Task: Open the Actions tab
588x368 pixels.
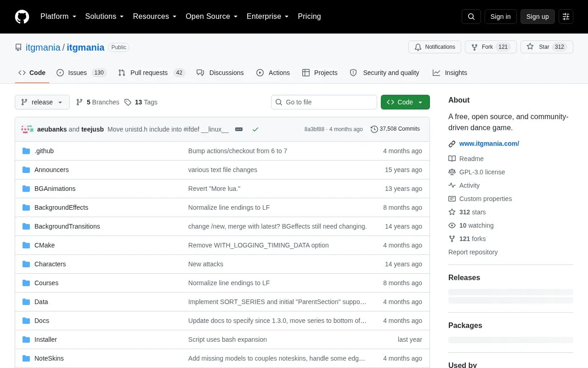Action: pos(273,73)
